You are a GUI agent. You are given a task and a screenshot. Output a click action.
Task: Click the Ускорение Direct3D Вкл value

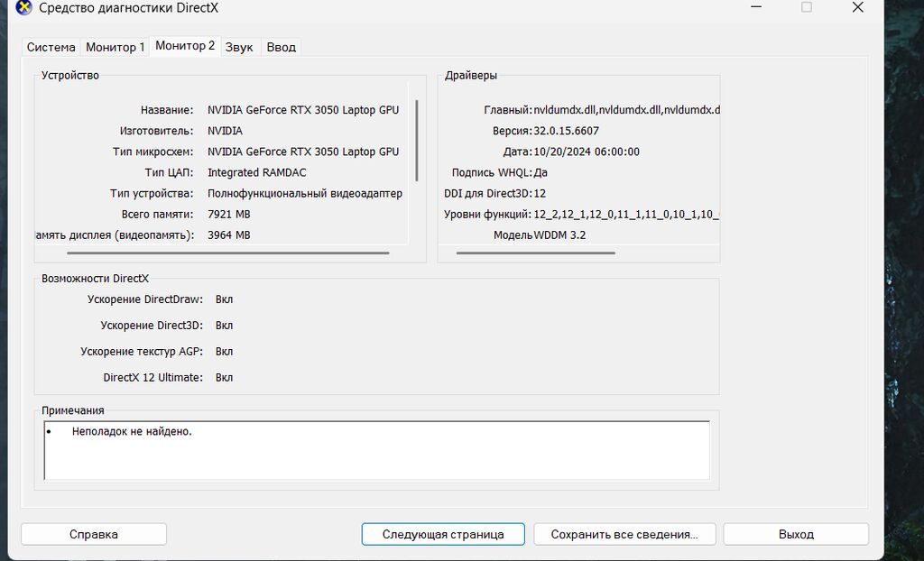click(x=224, y=326)
